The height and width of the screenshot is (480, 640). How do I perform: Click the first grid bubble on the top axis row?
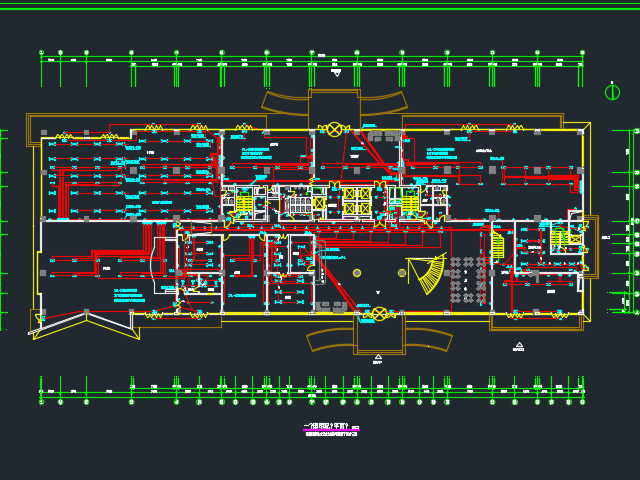click(x=41, y=53)
